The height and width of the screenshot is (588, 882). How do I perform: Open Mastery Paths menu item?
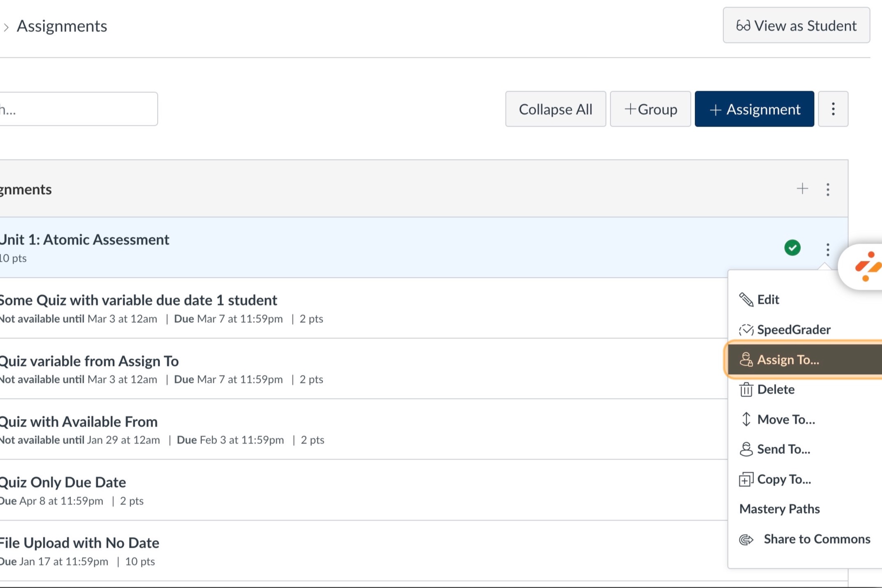click(x=779, y=509)
